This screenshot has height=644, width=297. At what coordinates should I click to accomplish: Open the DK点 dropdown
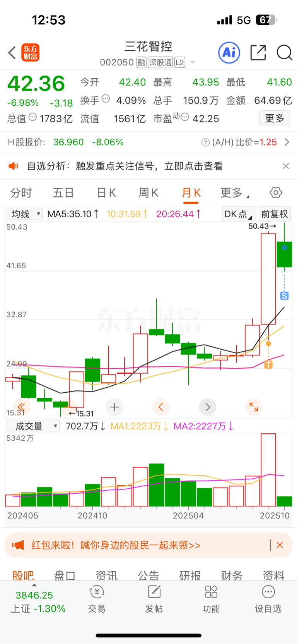238,214
